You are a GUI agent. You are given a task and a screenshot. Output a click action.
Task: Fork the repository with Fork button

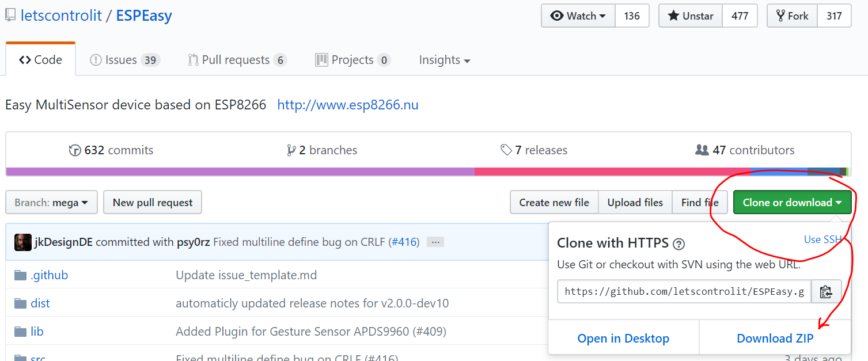[x=793, y=16]
